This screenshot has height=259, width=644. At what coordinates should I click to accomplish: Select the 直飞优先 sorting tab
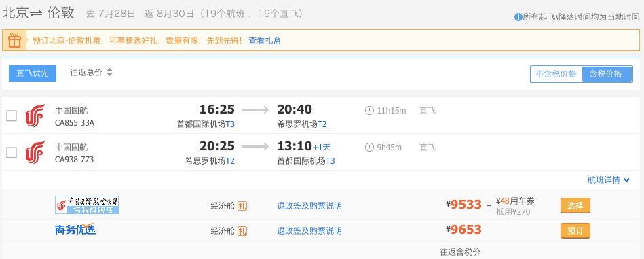pyautogui.click(x=33, y=73)
